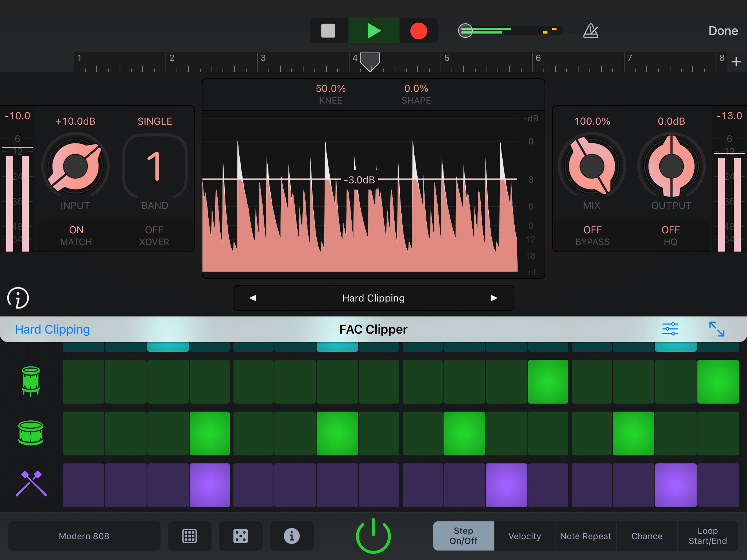Image resolution: width=747 pixels, height=560 pixels.
Task: Toggle the HQ OFF switch
Action: [x=670, y=236]
